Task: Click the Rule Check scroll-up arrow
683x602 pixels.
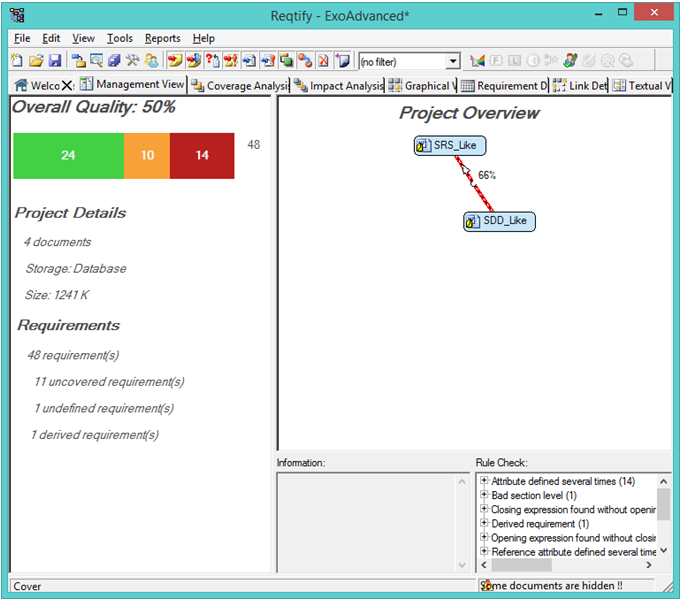Action: 663,481
